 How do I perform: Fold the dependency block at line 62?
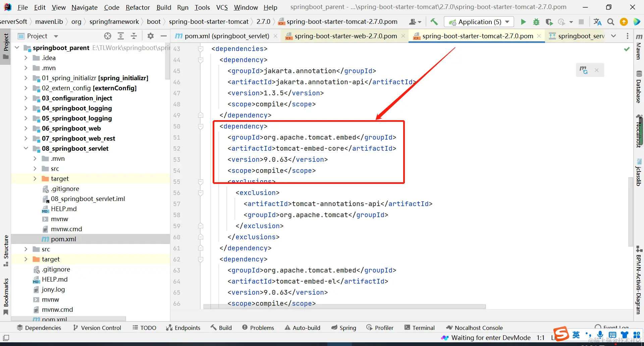tap(201, 259)
